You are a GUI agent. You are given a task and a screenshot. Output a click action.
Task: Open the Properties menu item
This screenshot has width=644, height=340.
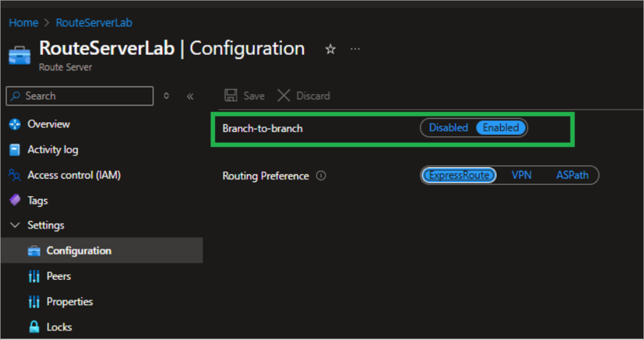coord(69,302)
